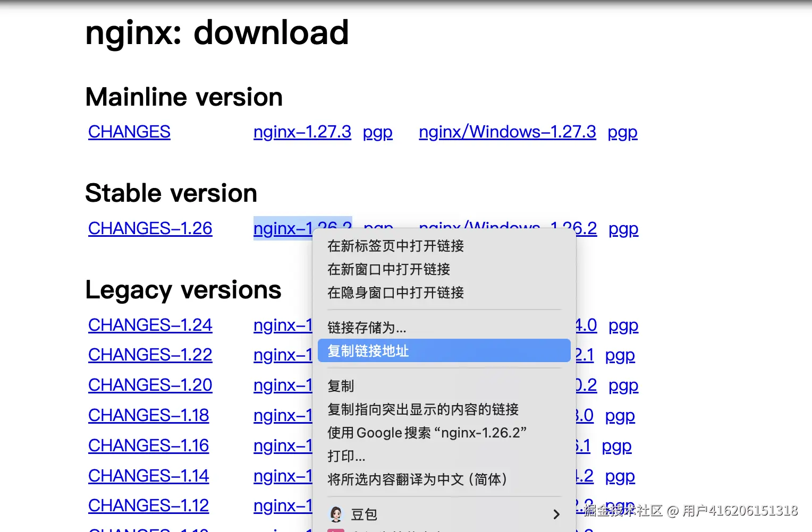Screen dimensions: 812x532
Task: Open the CHANGES-1.22 link
Action: pos(150,355)
